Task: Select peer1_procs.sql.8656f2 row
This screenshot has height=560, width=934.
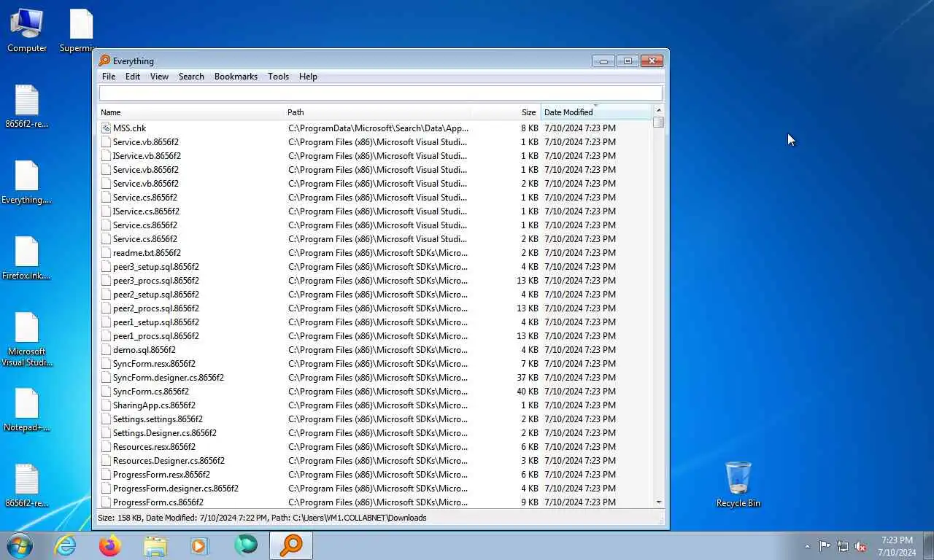Action: (x=375, y=335)
